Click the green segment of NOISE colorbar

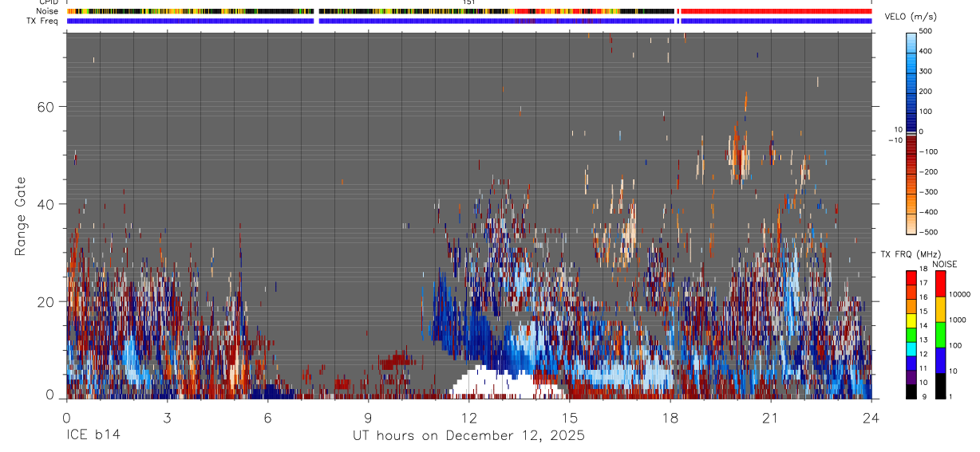point(940,335)
